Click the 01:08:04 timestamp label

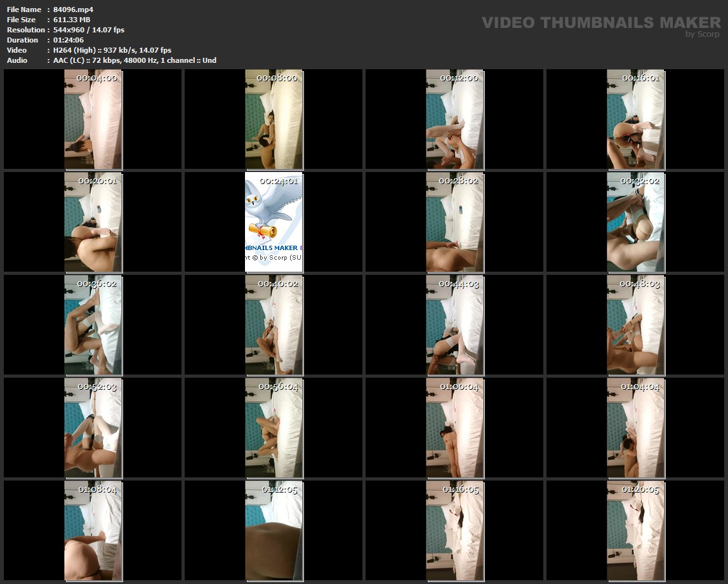(97, 489)
